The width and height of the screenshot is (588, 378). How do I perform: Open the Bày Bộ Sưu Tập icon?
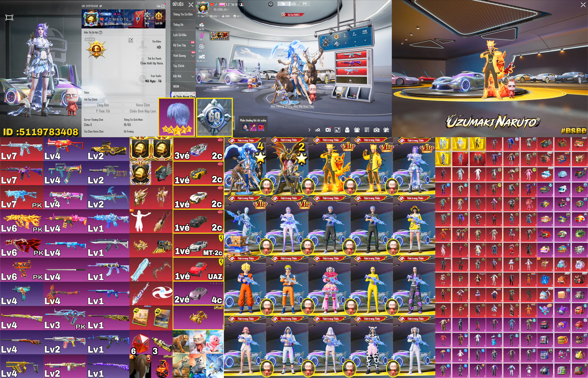pyautogui.click(x=202, y=58)
